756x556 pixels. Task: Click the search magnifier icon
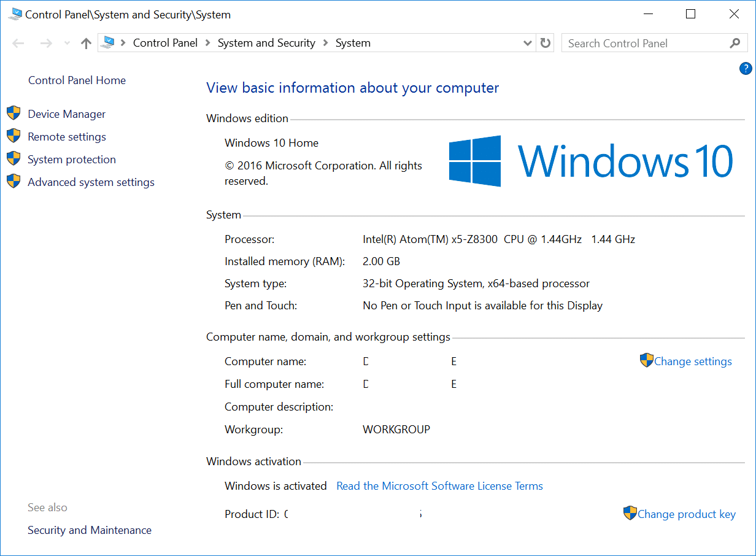point(735,43)
